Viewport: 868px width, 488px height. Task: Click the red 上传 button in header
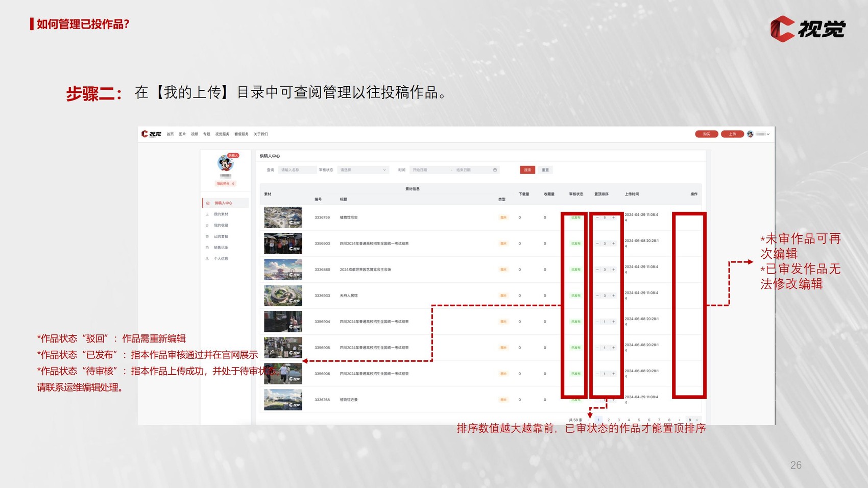click(732, 134)
